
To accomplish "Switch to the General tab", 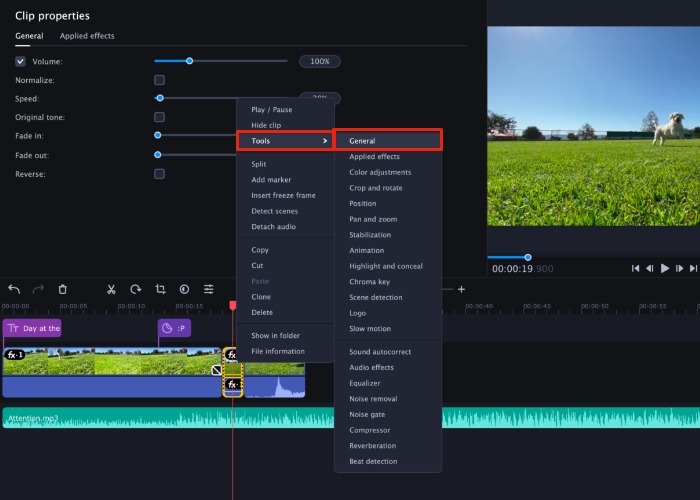I will 29,36.
